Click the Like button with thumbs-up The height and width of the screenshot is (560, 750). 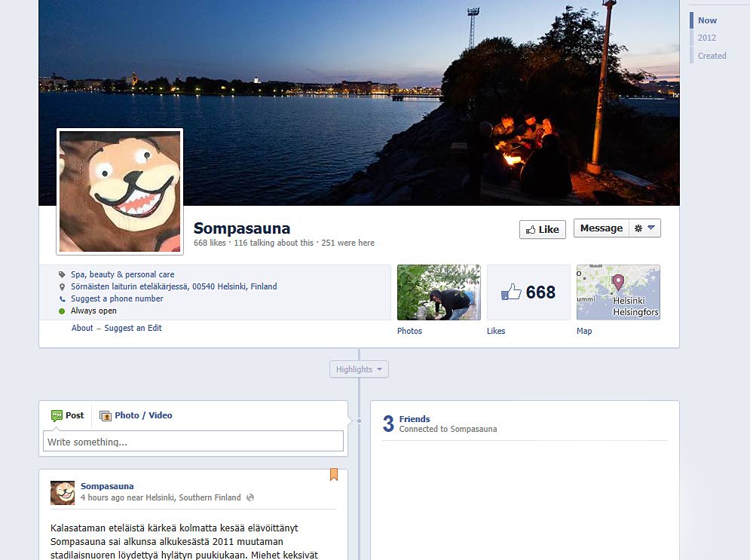point(543,229)
